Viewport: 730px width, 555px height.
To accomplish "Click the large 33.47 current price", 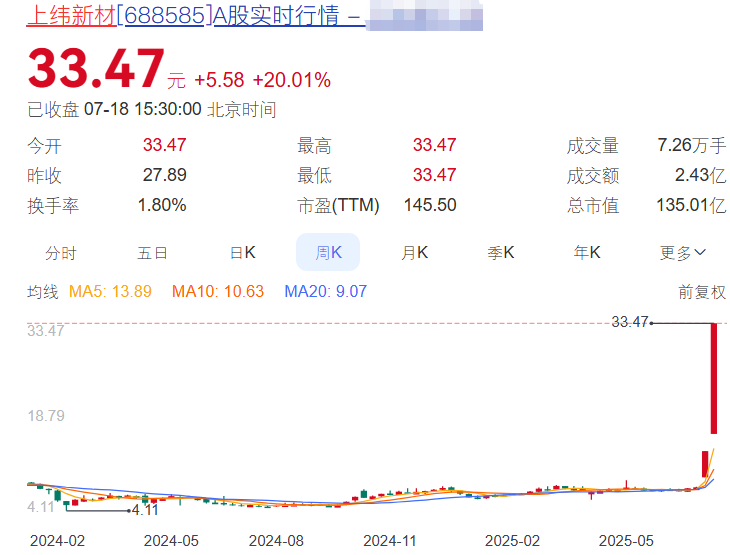I will (x=95, y=68).
